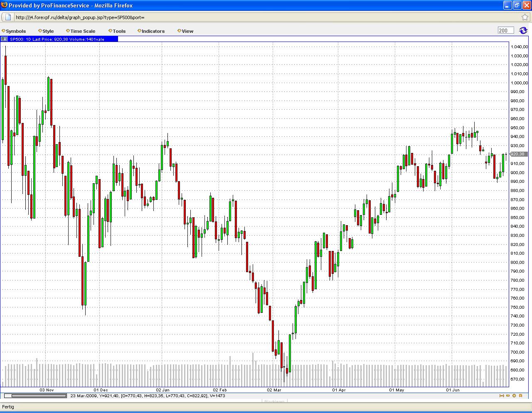Image resolution: width=532 pixels, height=413 pixels.
Task: Open the Symbols menu
Action: (14, 31)
